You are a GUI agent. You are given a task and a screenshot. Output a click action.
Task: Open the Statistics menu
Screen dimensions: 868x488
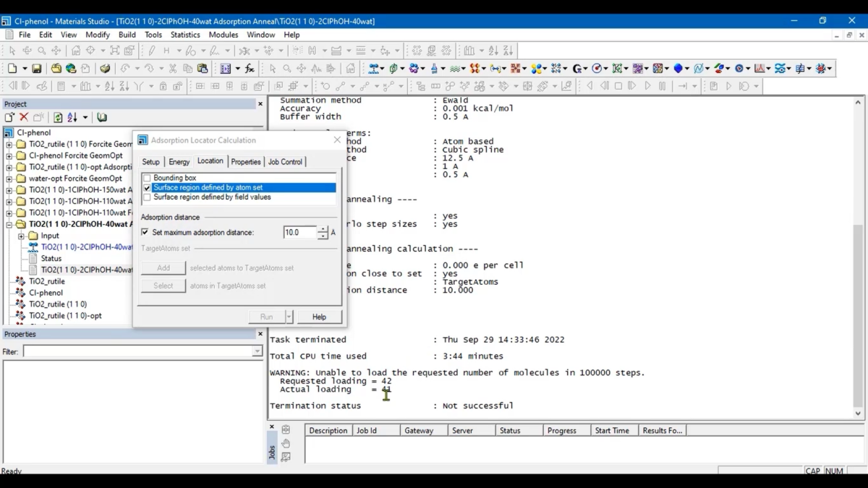(x=185, y=35)
